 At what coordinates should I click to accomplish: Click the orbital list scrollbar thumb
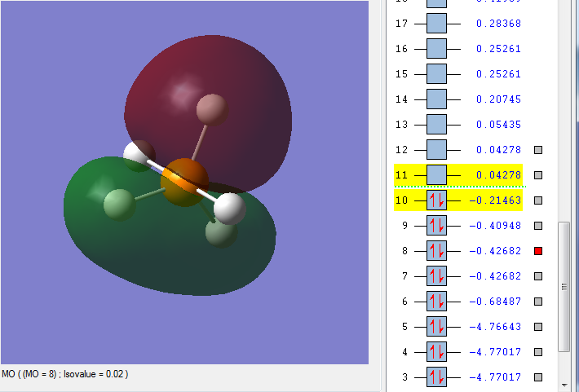point(564,287)
